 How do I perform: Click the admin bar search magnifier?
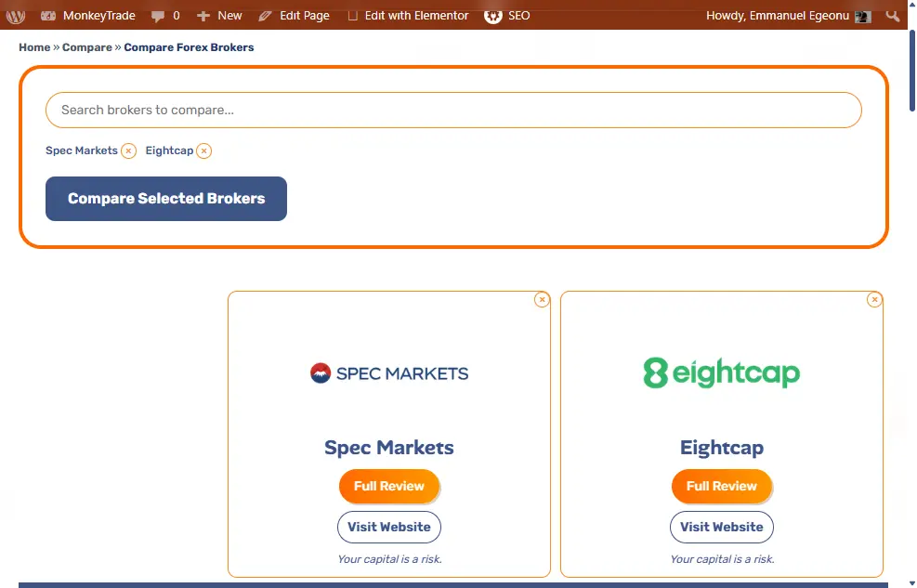point(892,16)
